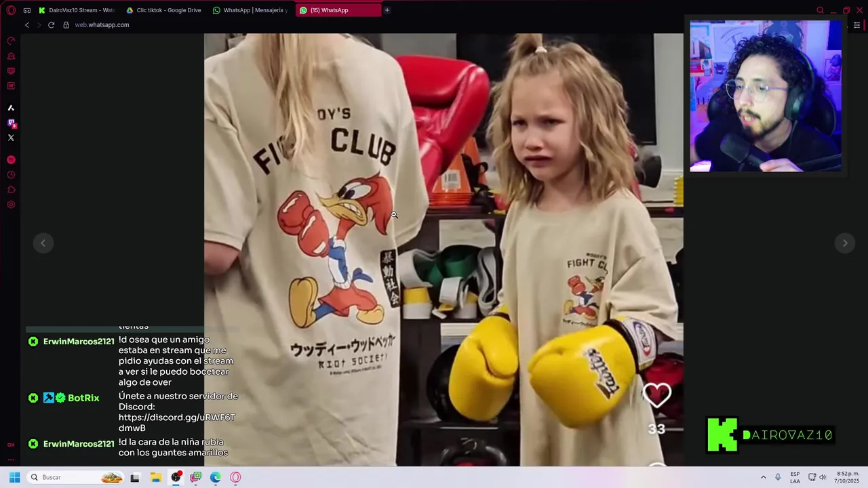868x488 pixels.
Task: Click the BotRix username in chat
Action: pos(83,398)
